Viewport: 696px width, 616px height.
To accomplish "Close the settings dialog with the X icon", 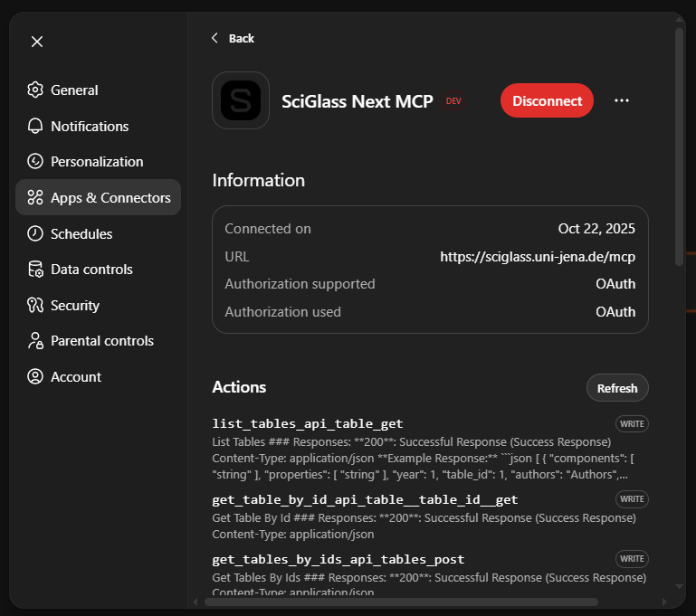I will click(x=37, y=42).
